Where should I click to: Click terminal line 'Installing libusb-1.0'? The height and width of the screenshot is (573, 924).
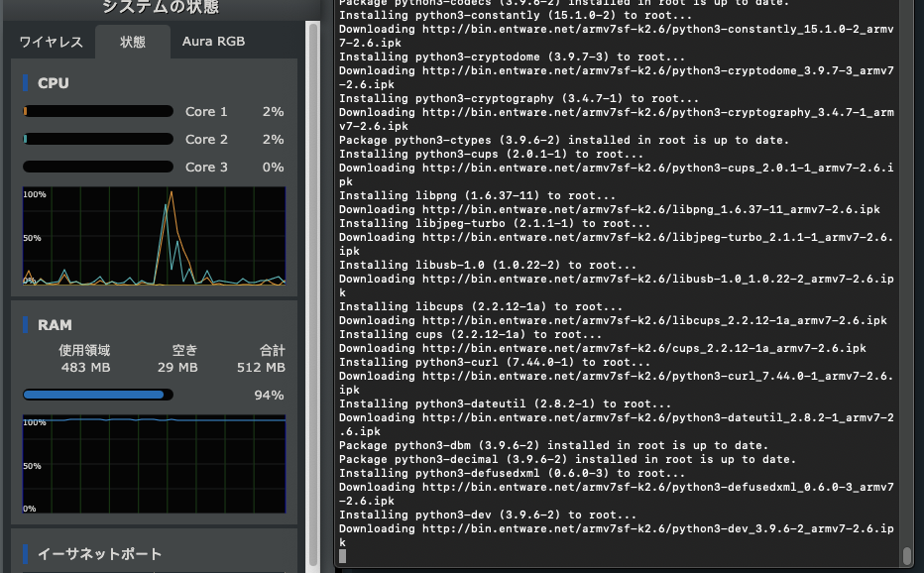(488, 265)
